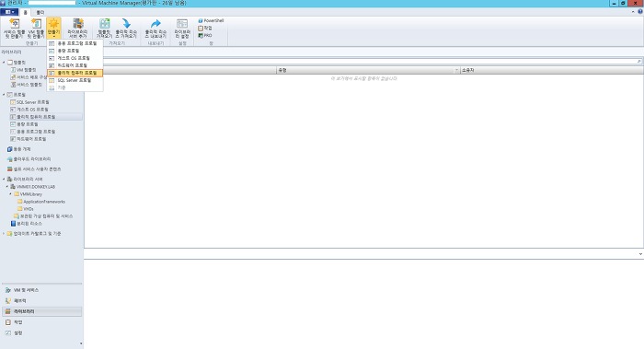Choose SQL Server Profile in Create dropdown
The height and width of the screenshot is (349, 644).
[75, 80]
